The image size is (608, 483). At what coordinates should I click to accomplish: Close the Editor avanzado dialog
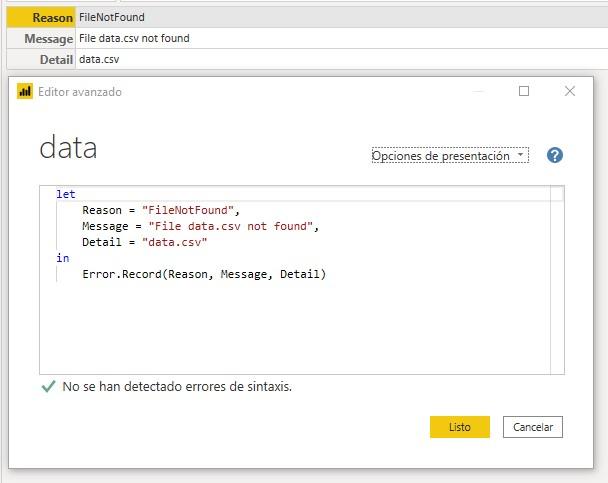[x=570, y=91]
